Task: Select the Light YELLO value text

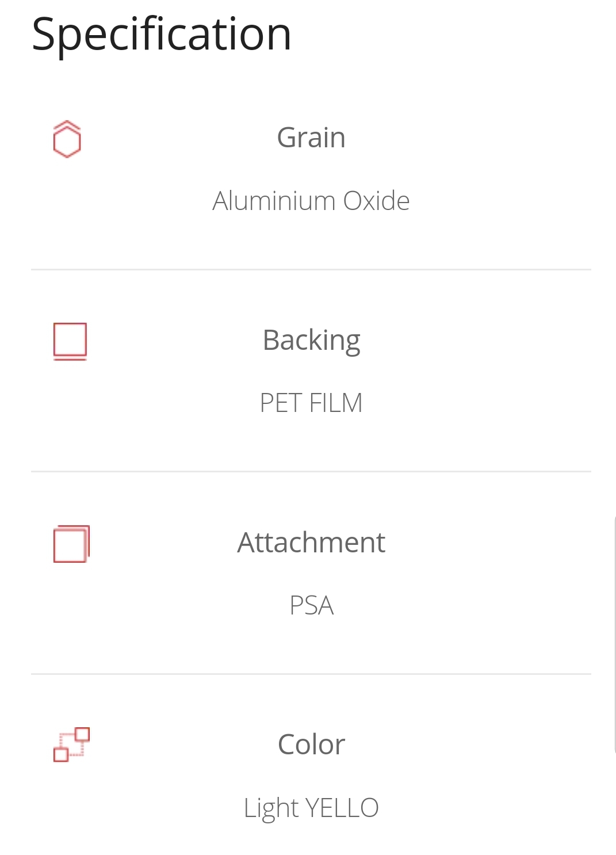Action: point(311,808)
